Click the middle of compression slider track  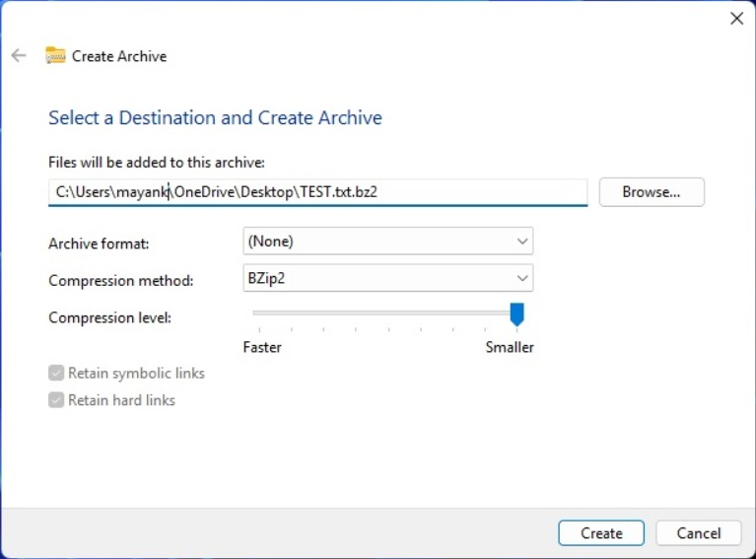(388, 314)
